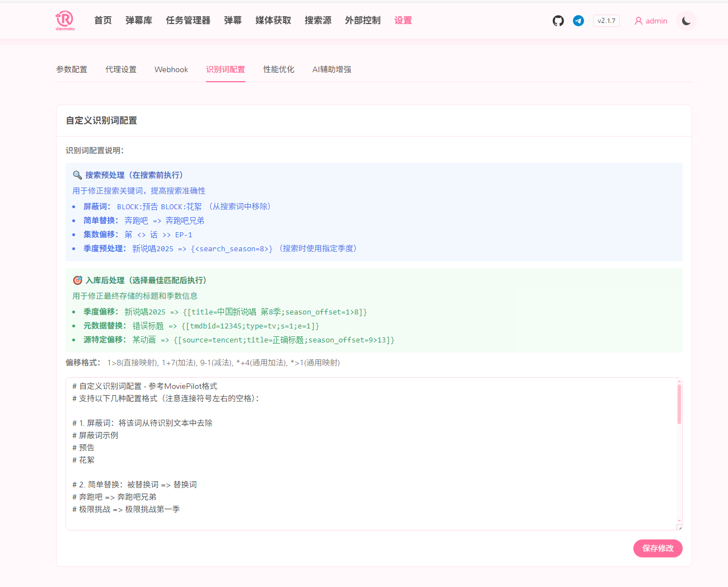Navigate to 媒体获取 section
Viewport: 728px width, 587px height.
[x=273, y=20]
